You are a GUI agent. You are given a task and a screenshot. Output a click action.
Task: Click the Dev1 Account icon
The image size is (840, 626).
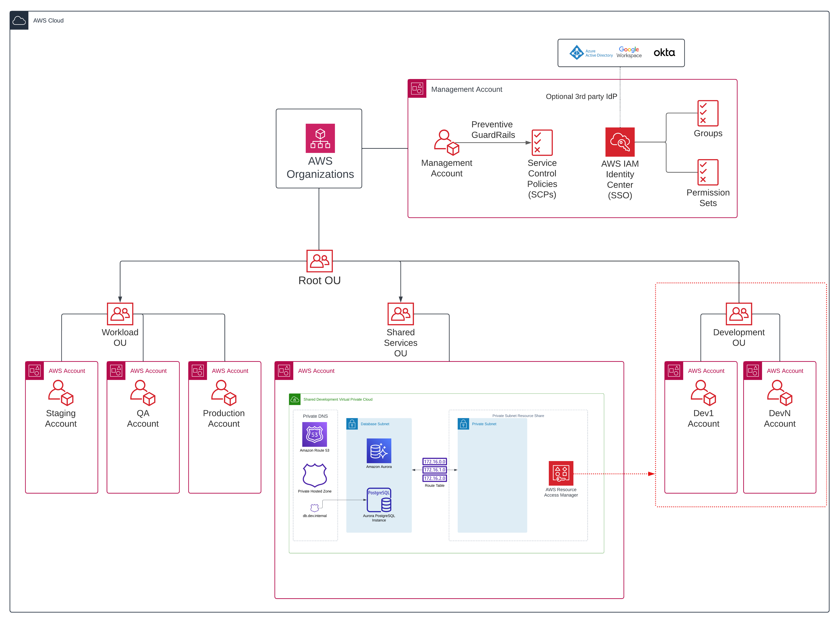(703, 393)
